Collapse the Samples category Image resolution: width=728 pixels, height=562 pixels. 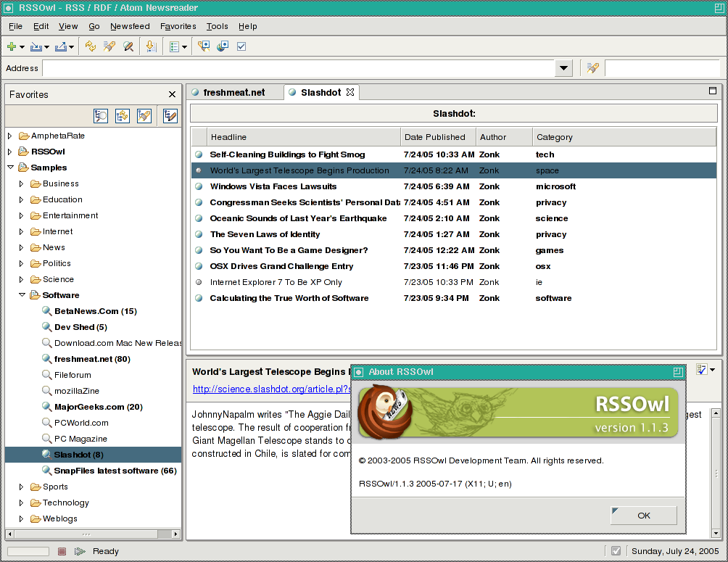tap(10, 168)
